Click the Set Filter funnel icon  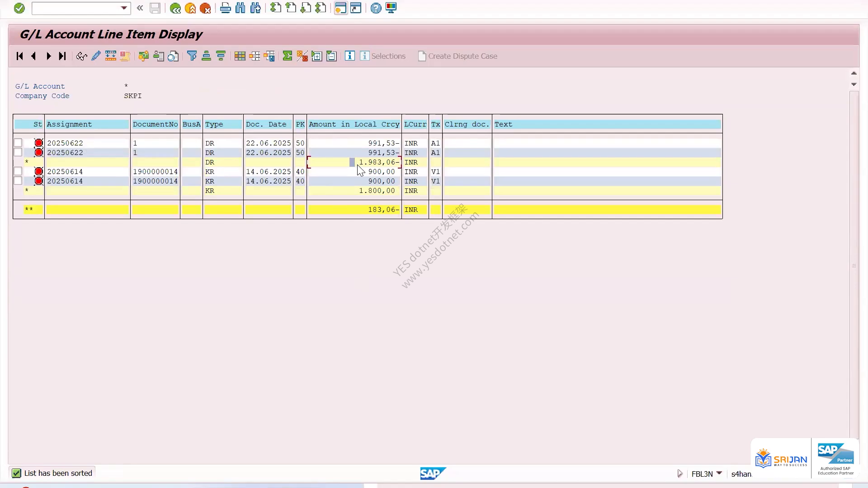click(192, 56)
